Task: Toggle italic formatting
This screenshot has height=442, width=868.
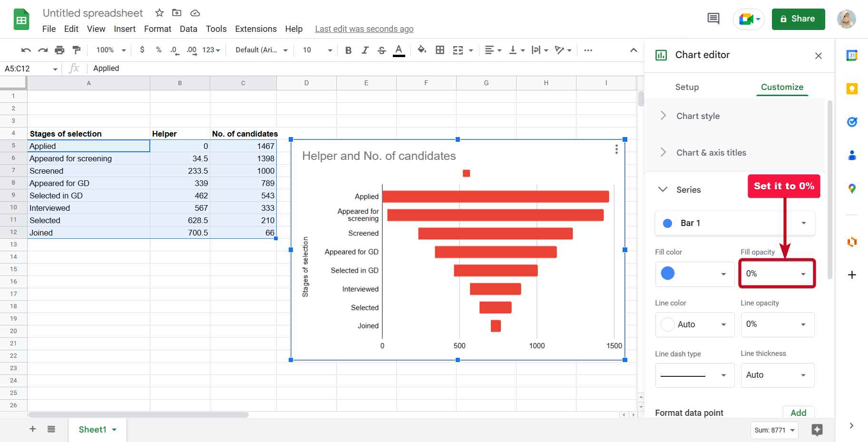Action: point(365,50)
